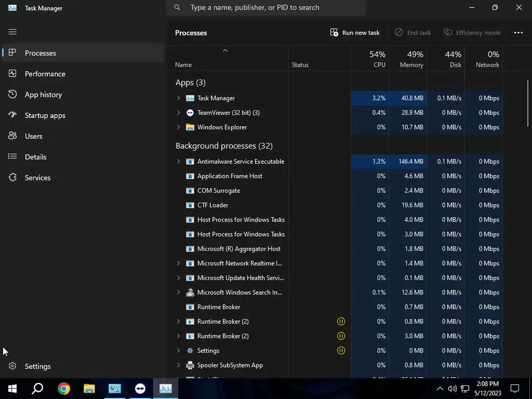The width and height of the screenshot is (532, 399).
Task: Switch to the Users page
Action: 83,136
